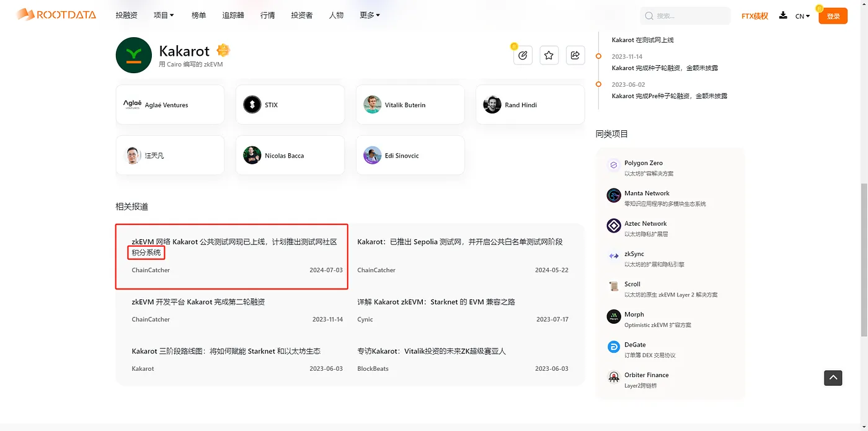Image resolution: width=868 pixels, height=431 pixels.
Task: Click the Aglaé Ventures name text
Action: click(x=166, y=105)
